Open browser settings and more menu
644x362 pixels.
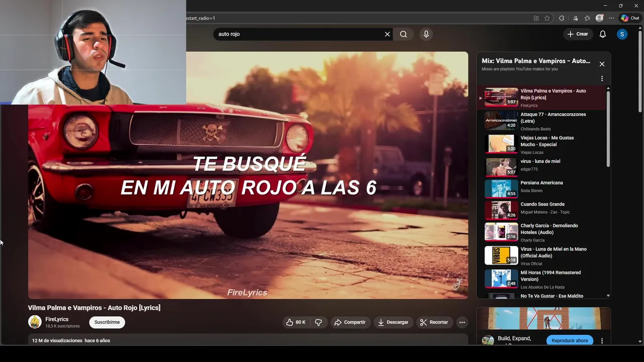[x=611, y=18]
